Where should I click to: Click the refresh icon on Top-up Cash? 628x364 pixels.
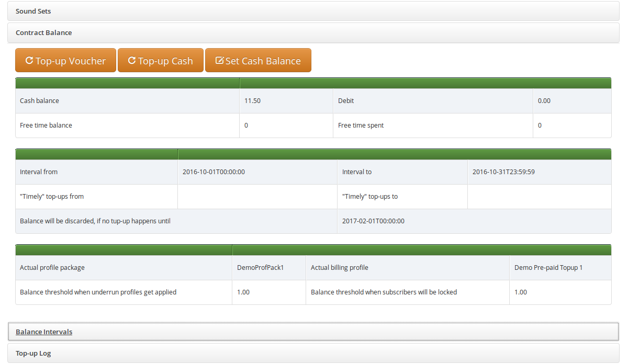pos(131,60)
